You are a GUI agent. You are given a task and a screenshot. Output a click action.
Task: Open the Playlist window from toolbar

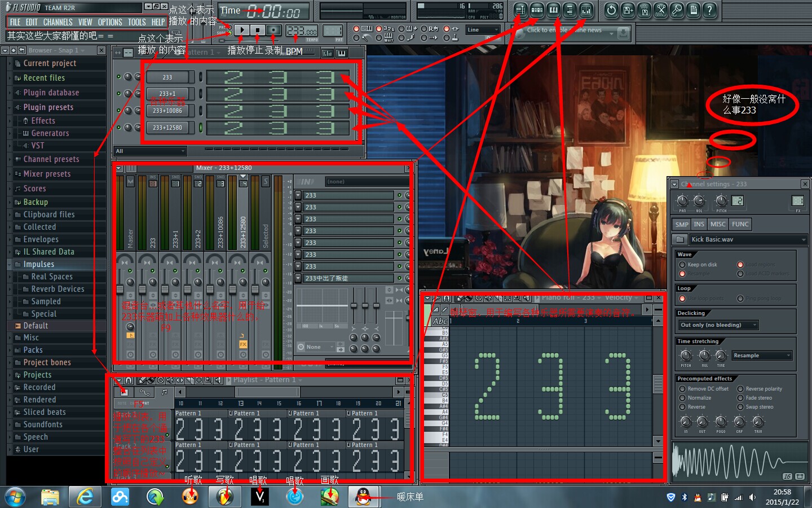pos(520,10)
